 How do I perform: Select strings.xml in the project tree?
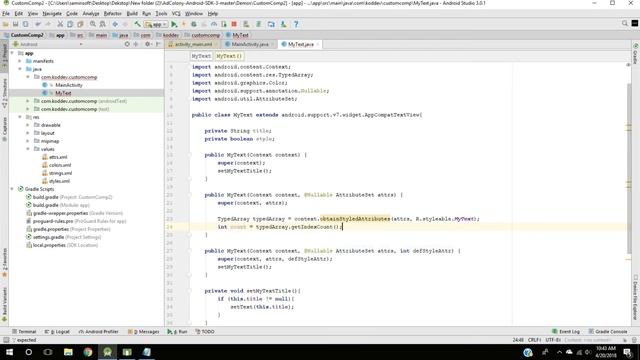60,173
